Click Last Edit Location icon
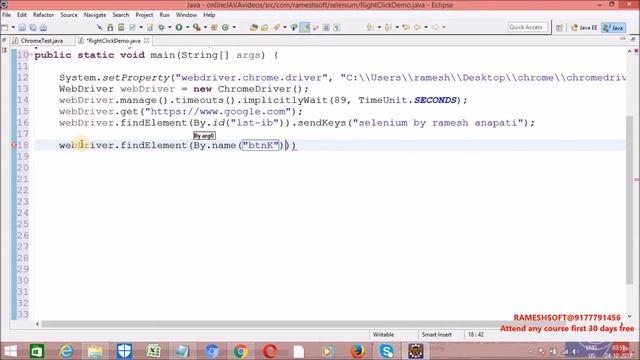 (x=406, y=27)
